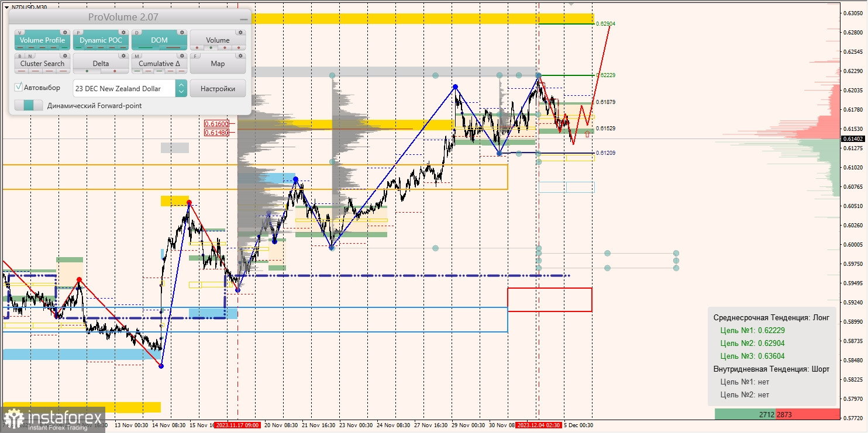Open Map gear settings
The width and height of the screenshot is (868, 433).
240,56
